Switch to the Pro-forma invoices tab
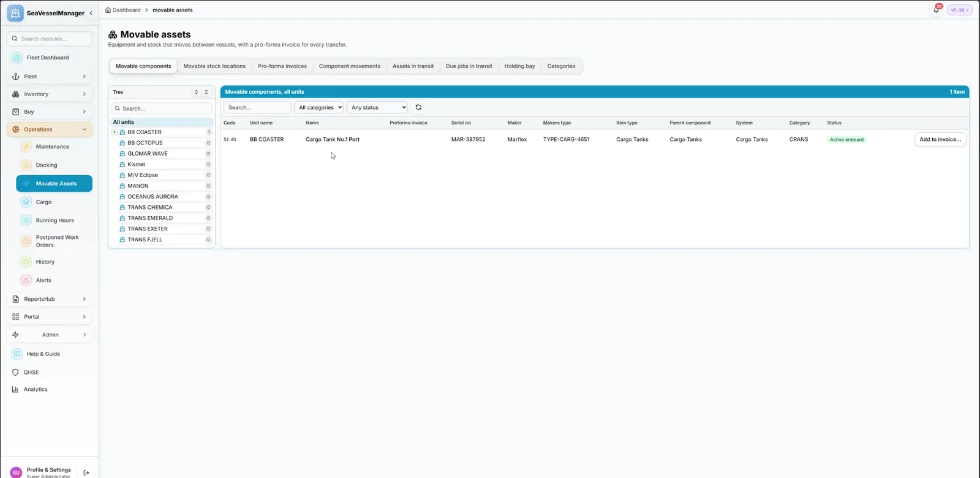Viewport: 980px width, 478px height. point(282,66)
